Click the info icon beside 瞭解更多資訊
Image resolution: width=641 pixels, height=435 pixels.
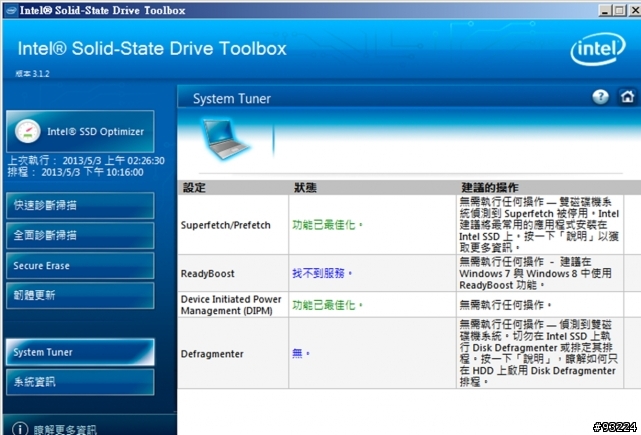(x=20, y=428)
